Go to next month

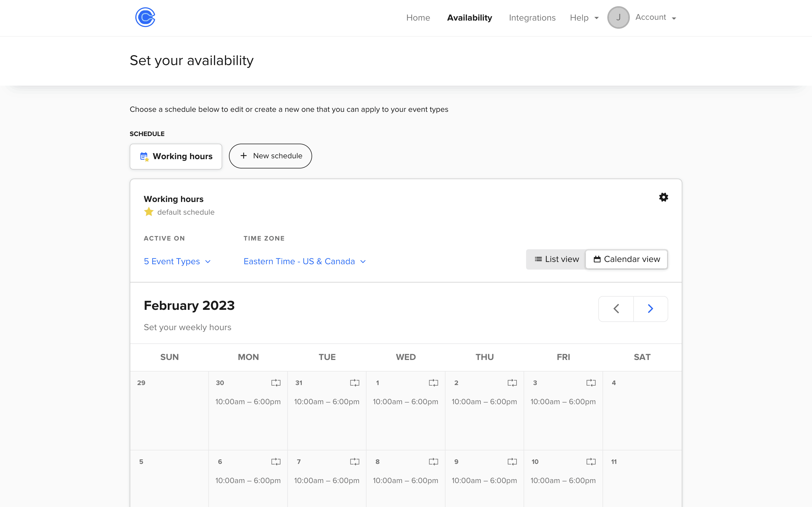click(650, 308)
